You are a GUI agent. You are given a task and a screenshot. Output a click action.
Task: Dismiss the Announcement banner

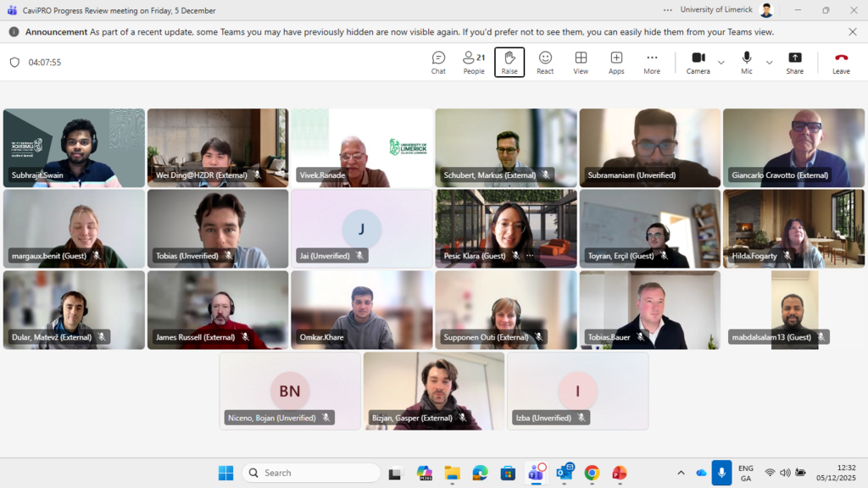[852, 32]
